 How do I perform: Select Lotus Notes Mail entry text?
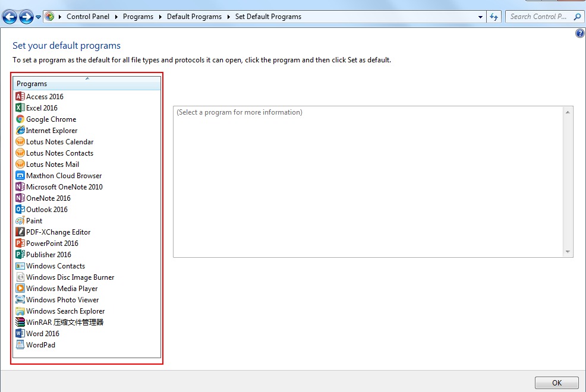(53, 164)
